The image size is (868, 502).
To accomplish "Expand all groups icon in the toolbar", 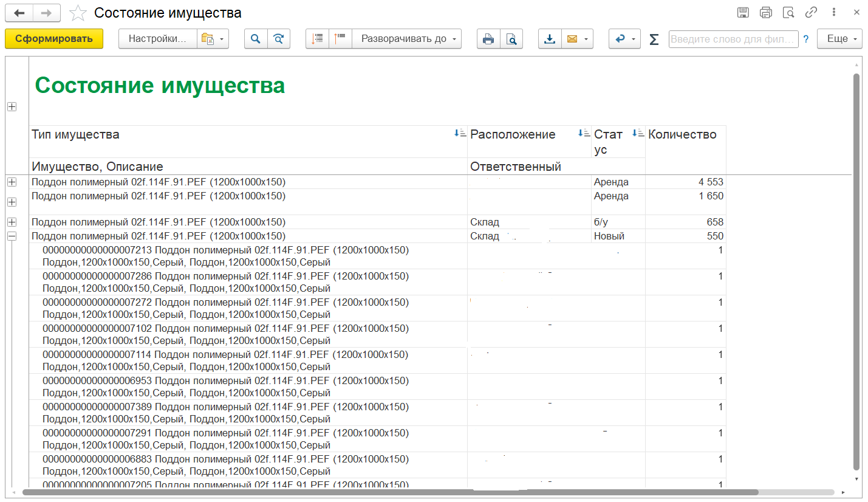I will (x=317, y=39).
